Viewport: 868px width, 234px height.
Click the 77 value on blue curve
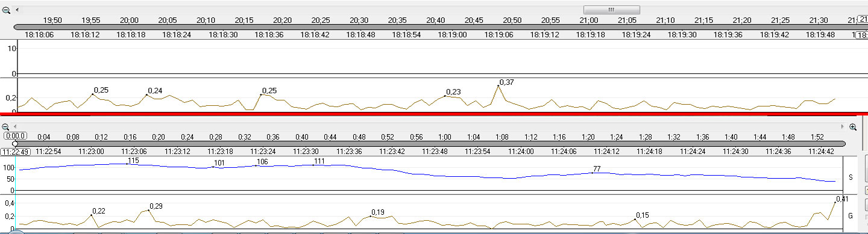597,169
